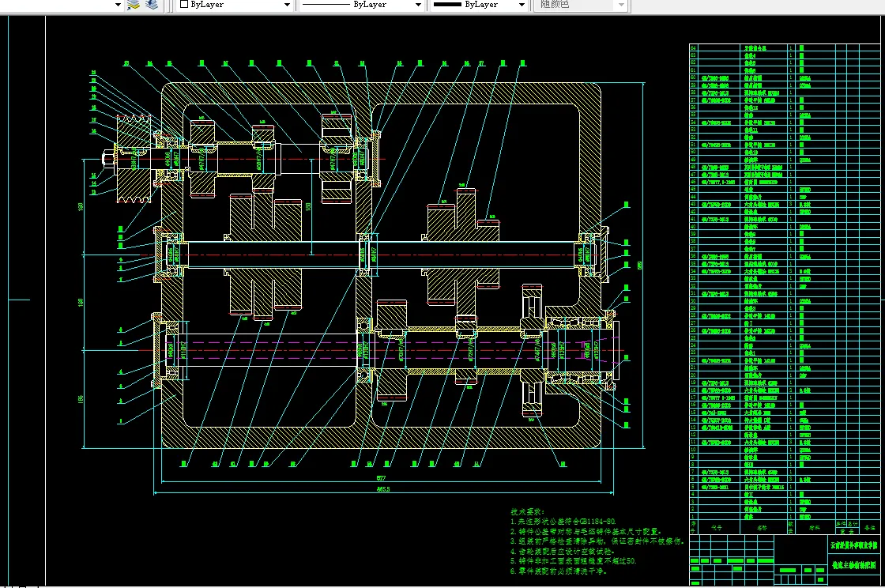Image resolution: width=885 pixels, height=588 pixels.
Task: Expand the ByLayer lineweight dropdown
Action: (521, 5)
